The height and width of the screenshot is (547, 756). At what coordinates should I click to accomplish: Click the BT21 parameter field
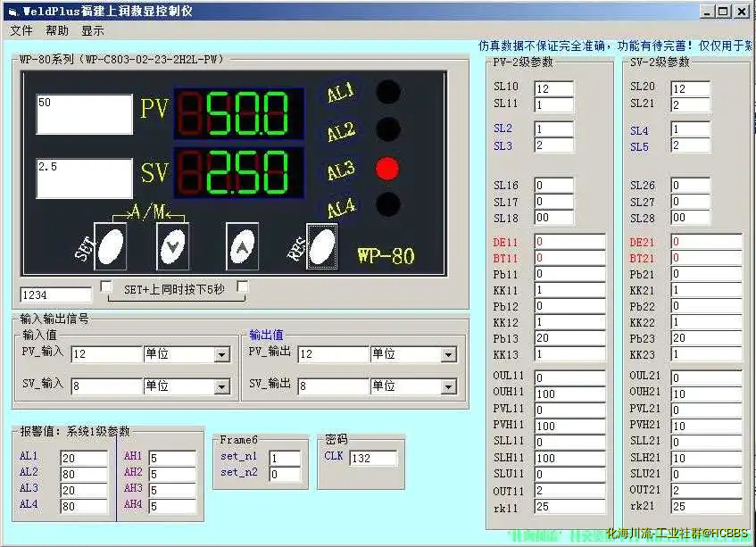click(706, 257)
